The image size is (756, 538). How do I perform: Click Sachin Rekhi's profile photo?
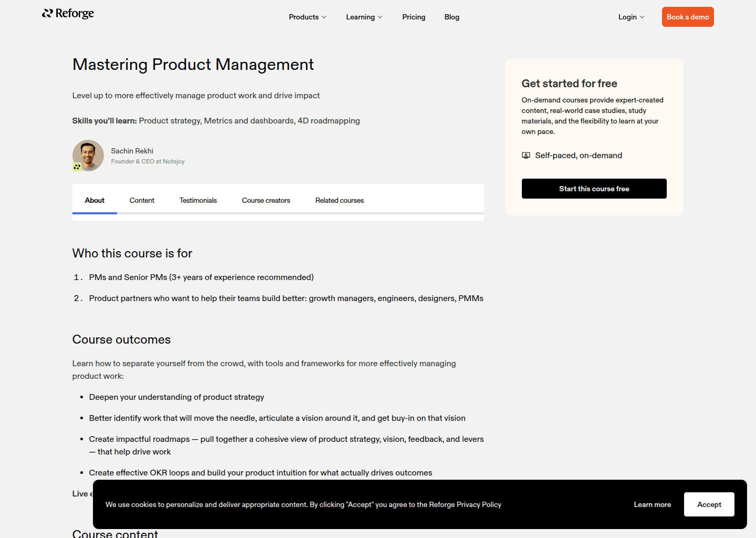point(88,155)
